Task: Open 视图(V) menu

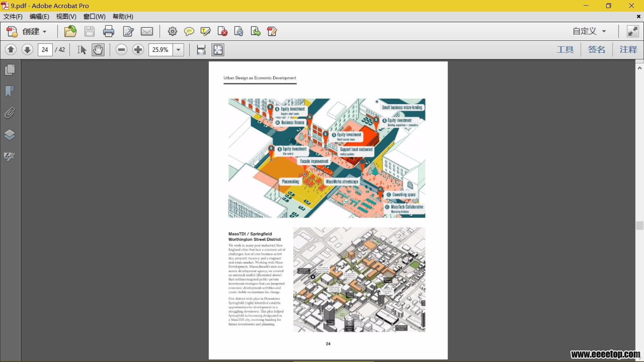Action: point(66,16)
